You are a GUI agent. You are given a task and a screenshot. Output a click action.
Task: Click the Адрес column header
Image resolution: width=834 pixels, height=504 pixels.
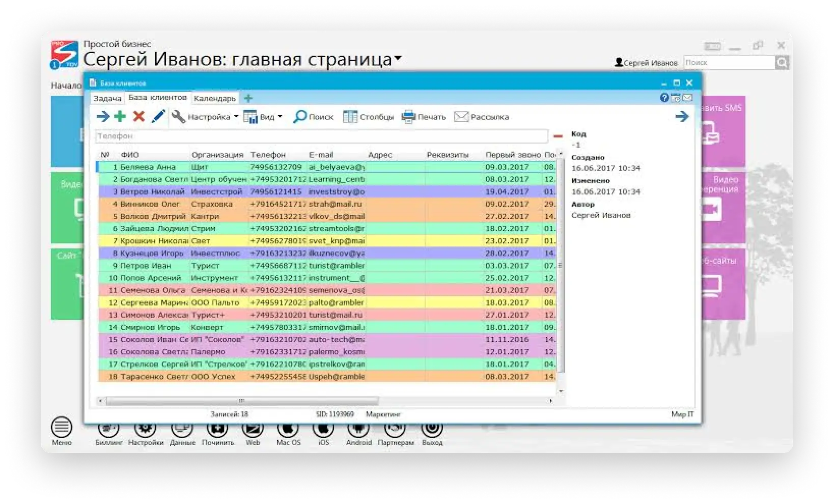click(380, 155)
